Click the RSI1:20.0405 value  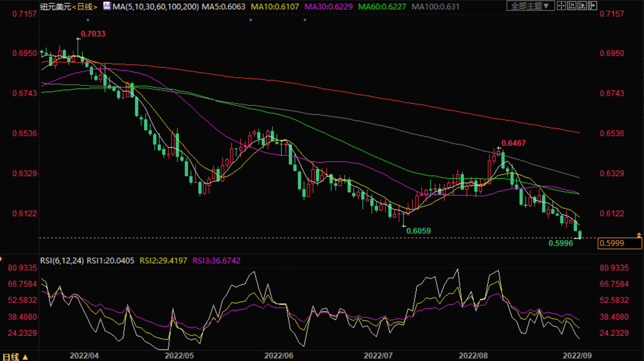[x=110, y=261]
